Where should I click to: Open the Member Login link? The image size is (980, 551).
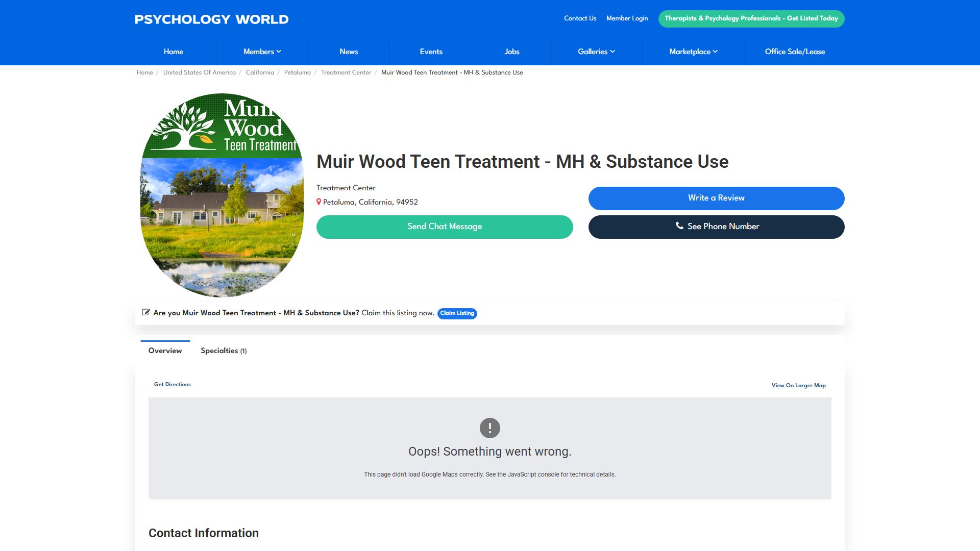pos(627,18)
